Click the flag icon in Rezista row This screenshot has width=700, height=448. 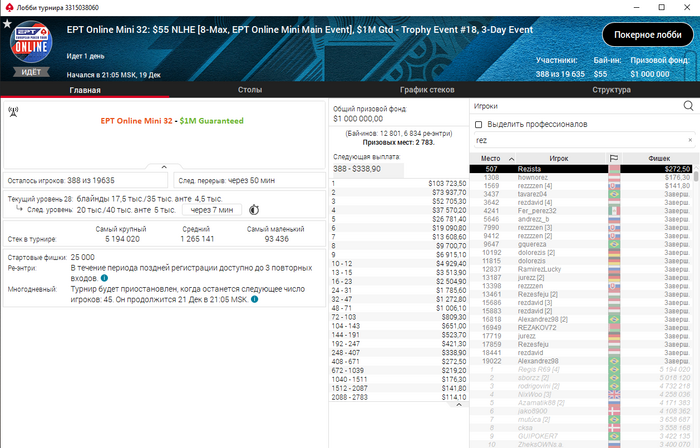[x=614, y=169]
